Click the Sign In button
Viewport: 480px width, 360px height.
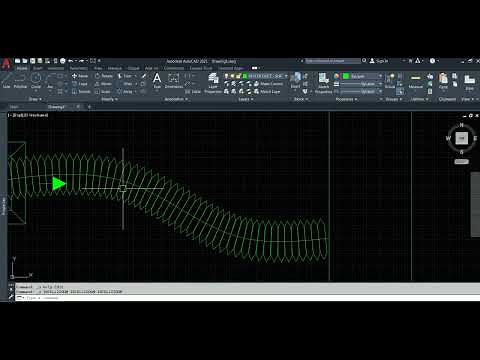click(379, 61)
